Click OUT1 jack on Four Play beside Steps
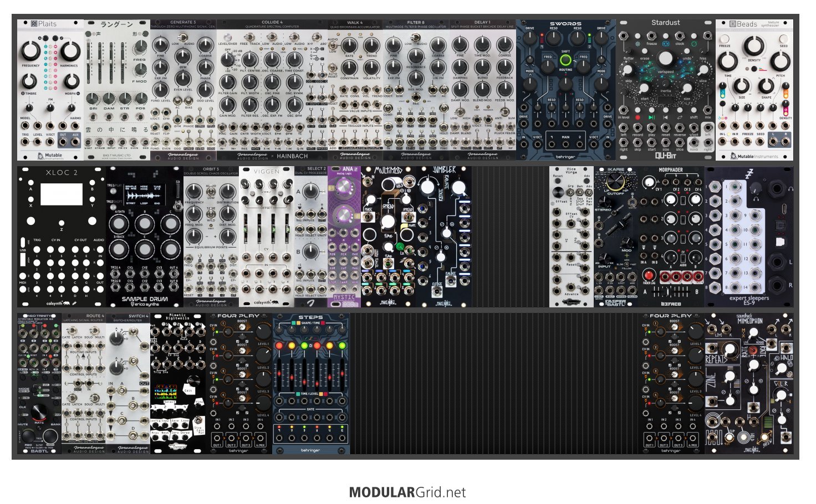Viewport: 816px width, 504px height. 217,438
